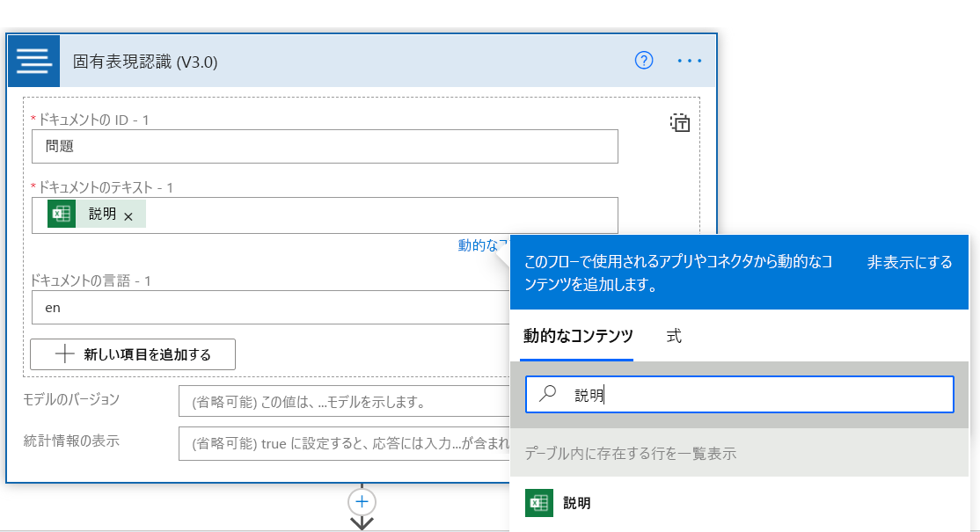Click the dynamic content search box with 説明
The height and width of the screenshot is (532, 980).
pyautogui.click(x=739, y=394)
